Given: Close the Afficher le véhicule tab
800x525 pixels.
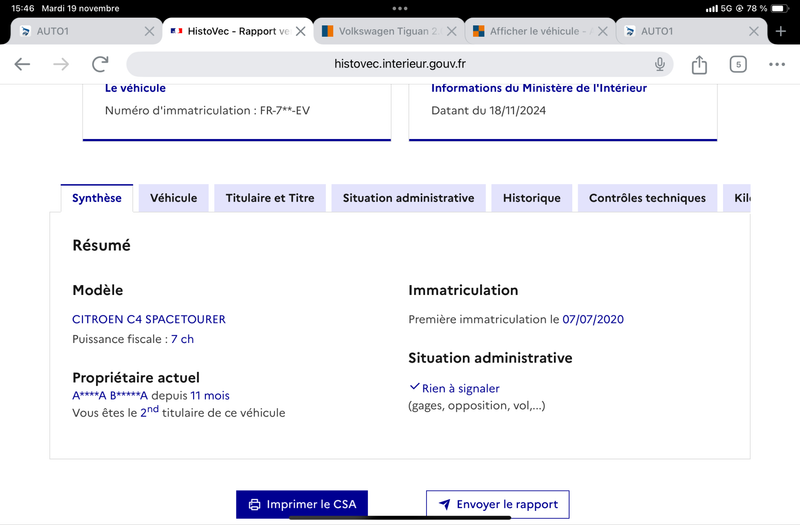Looking at the screenshot, I should 603,32.
